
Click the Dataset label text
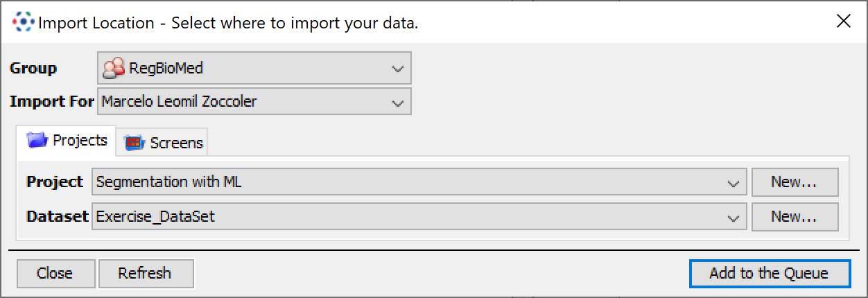(x=58, y=217)
